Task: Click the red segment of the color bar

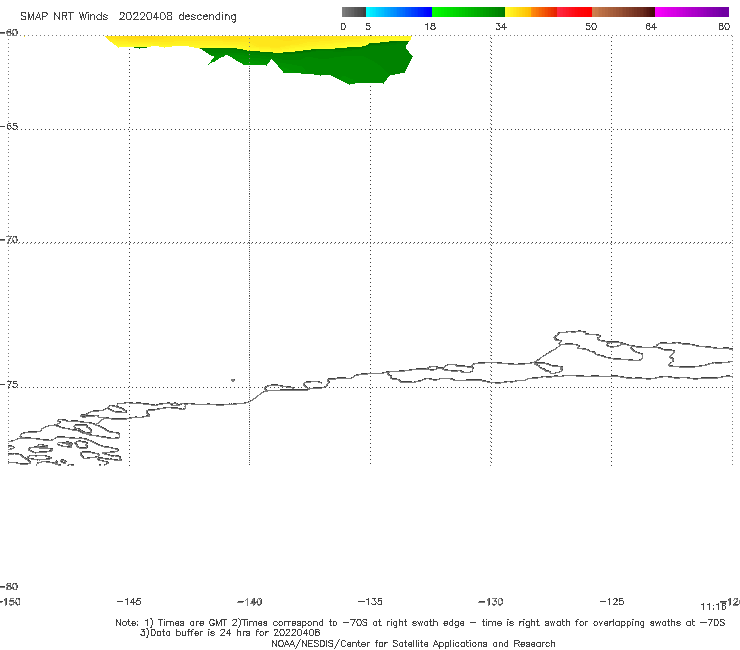Action: (x=574, y=12)
